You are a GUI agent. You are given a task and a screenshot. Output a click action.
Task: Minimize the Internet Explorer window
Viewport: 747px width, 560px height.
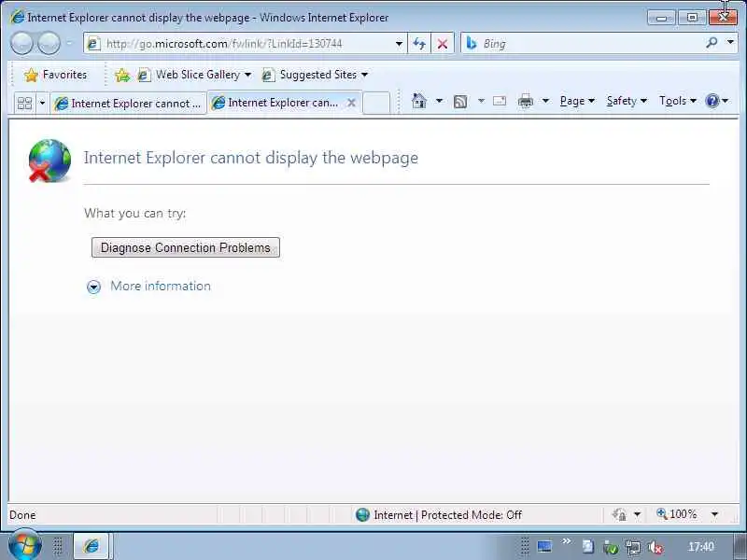(x=662, y=18)
